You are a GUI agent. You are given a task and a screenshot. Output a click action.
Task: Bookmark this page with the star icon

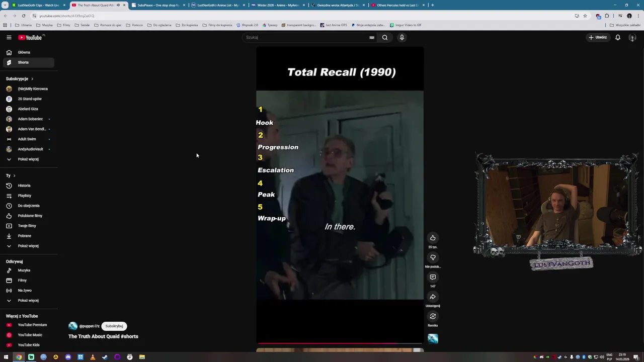[x=585, y=16]
